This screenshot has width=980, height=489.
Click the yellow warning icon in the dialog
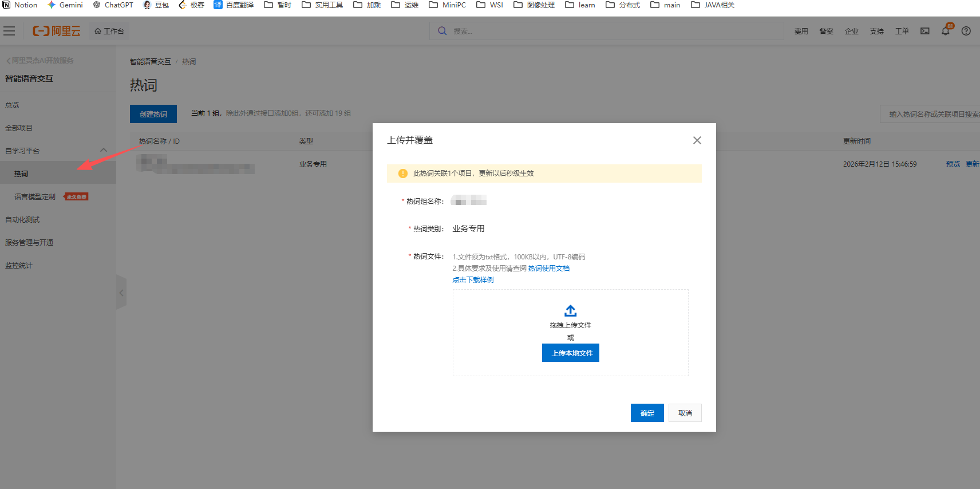(403, 173)
